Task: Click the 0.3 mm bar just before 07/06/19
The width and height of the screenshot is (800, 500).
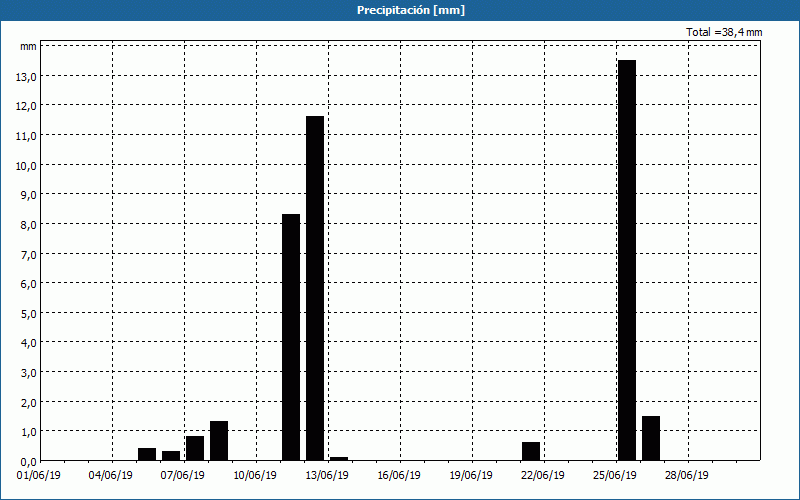Action: (x=171, y=456)
